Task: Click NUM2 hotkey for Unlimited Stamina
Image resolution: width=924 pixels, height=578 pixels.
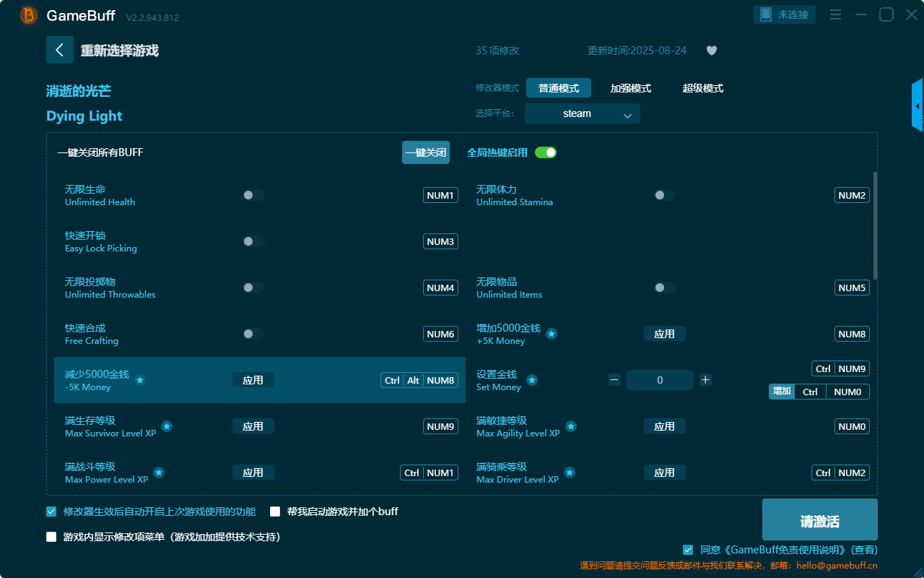Action: 852,195
